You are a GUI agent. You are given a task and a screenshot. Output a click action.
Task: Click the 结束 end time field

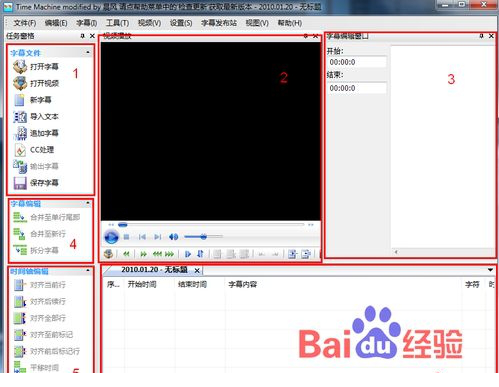[357, 88]
